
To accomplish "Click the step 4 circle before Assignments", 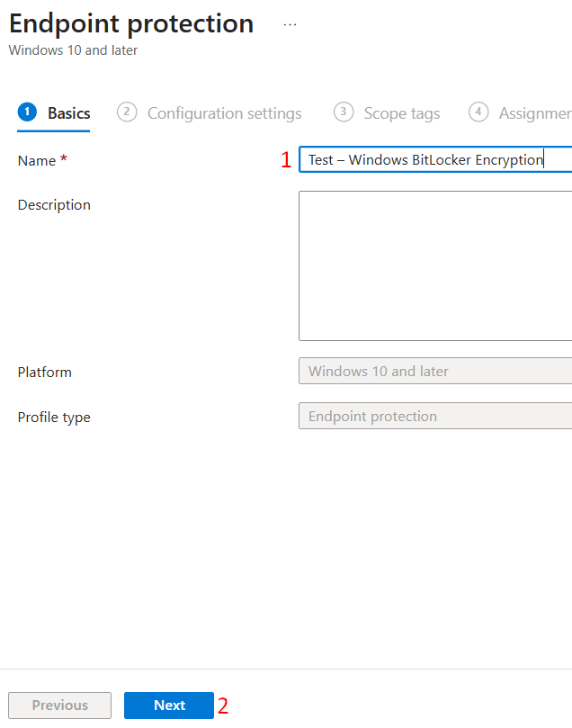I will click(x=479, y=112).
